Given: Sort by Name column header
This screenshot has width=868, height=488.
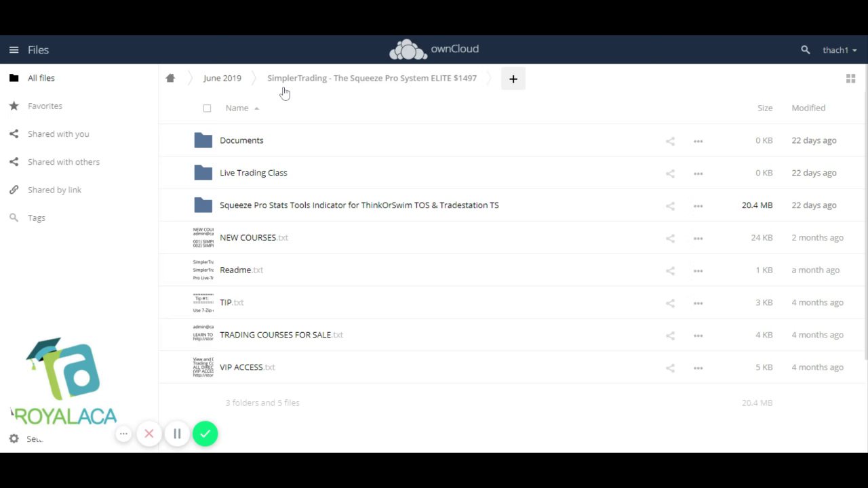Looking at the screenshot, I should 237,108.
